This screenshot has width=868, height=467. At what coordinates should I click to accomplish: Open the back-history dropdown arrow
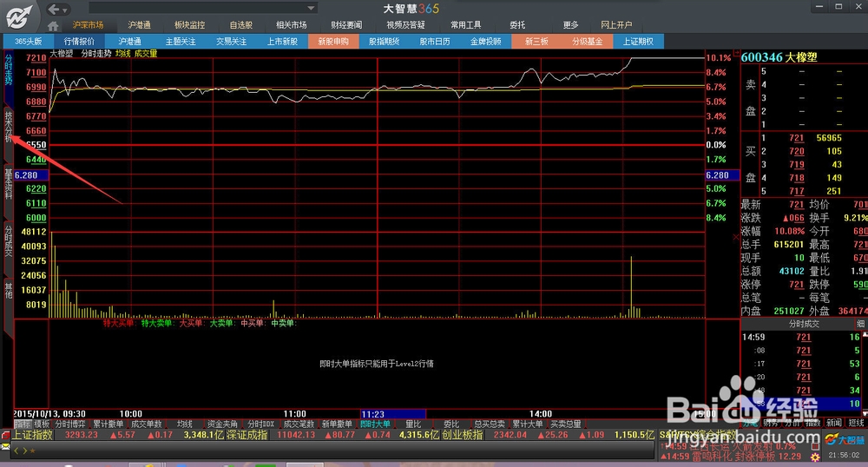coord(65,10)
